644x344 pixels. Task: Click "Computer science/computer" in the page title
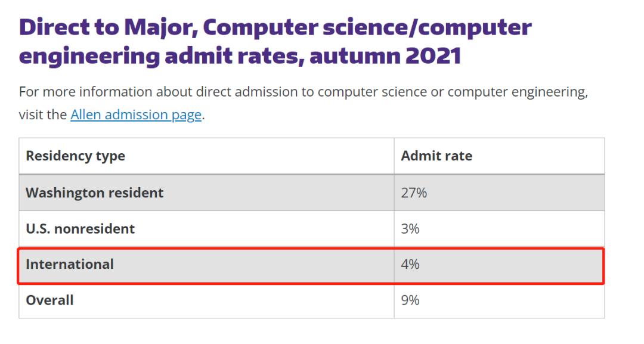click(x=366, y=27)
